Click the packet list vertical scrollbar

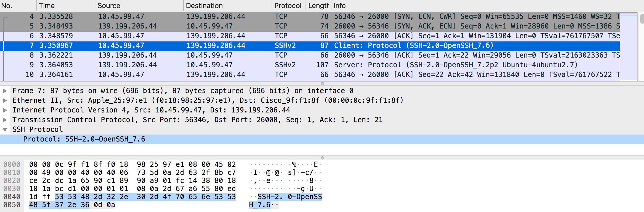click(642, 19)
